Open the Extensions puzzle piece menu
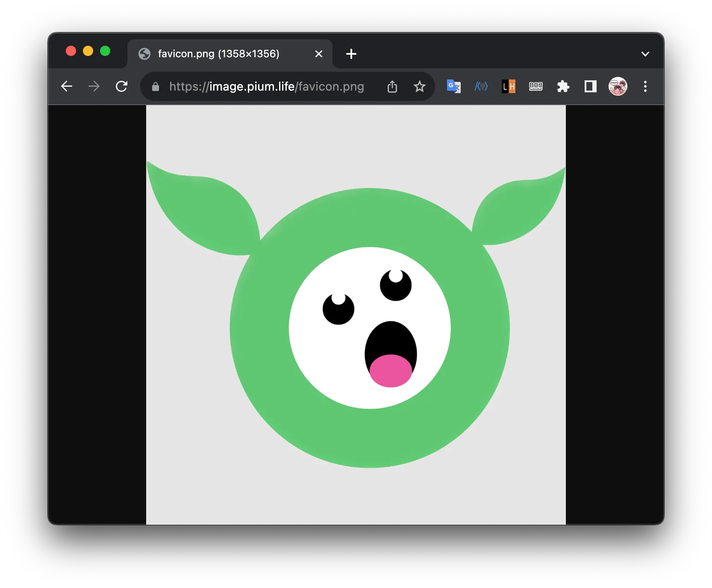 [563, 86]
